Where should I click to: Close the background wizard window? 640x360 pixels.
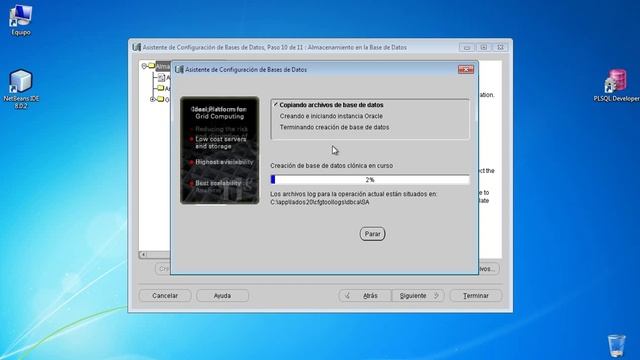point(500,47)
